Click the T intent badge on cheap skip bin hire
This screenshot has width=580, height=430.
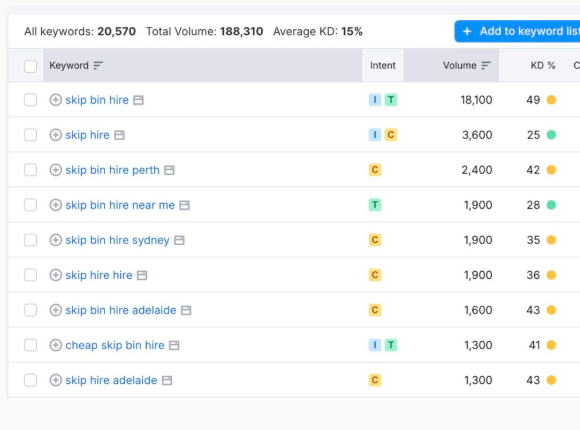(391, 345)
